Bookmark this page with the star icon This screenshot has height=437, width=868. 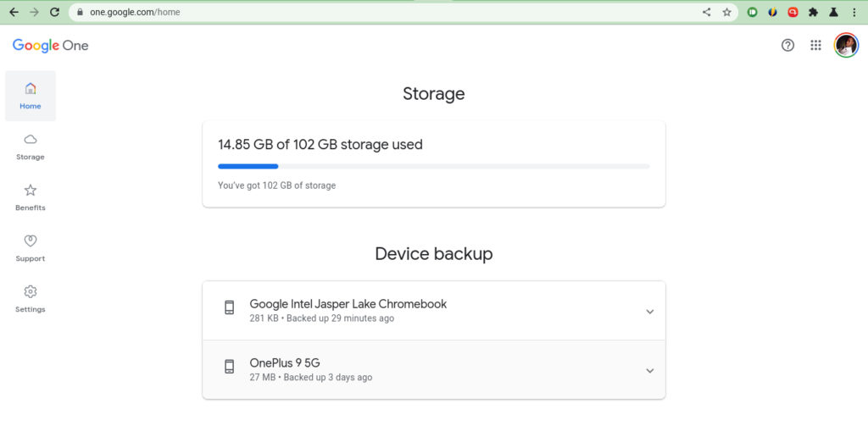point(726,12)
